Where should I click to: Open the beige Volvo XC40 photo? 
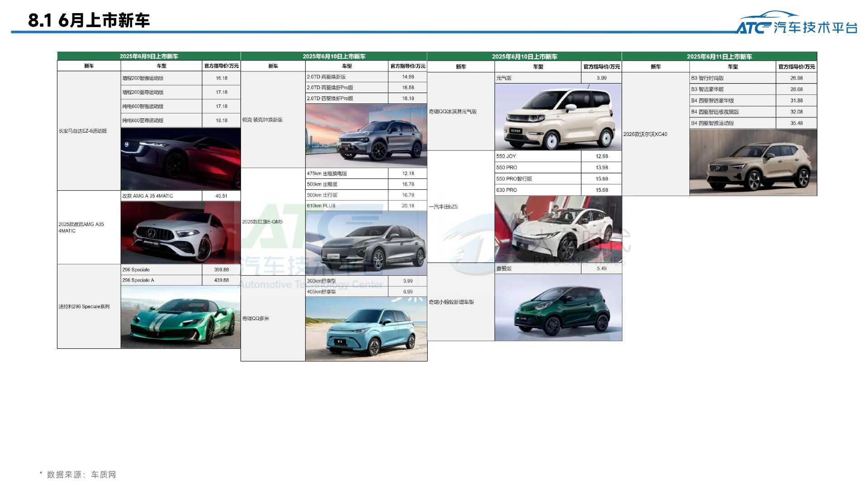pyautogui.click(x=753, y=162)
